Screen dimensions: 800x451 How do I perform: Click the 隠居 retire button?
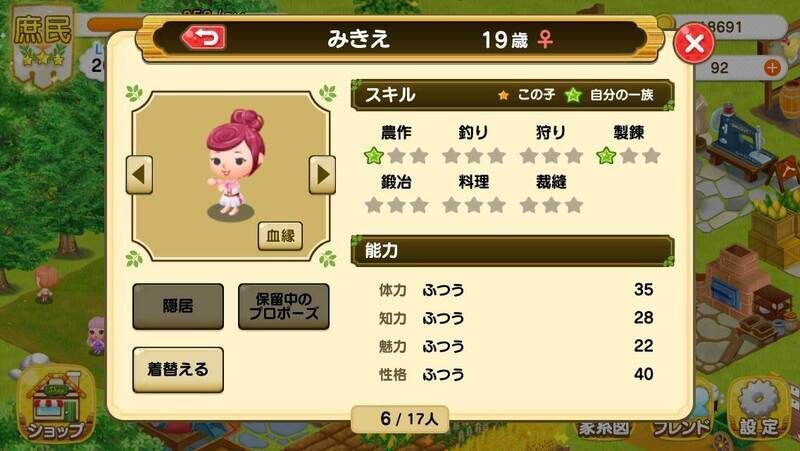178,306
